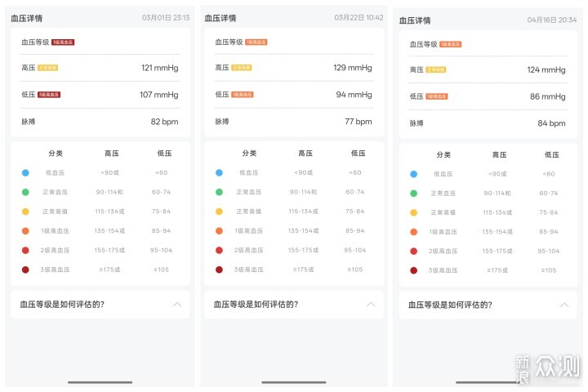Click the 低压 column header on 04月16日 screen table
This screenshot has width=588, height=392.
[x=551, y=155]
